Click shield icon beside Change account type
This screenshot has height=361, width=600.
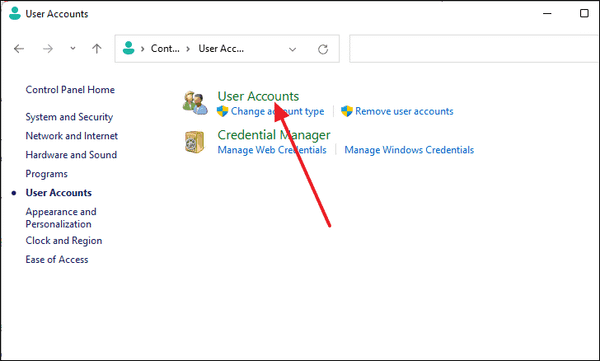(x=222, y=111)
